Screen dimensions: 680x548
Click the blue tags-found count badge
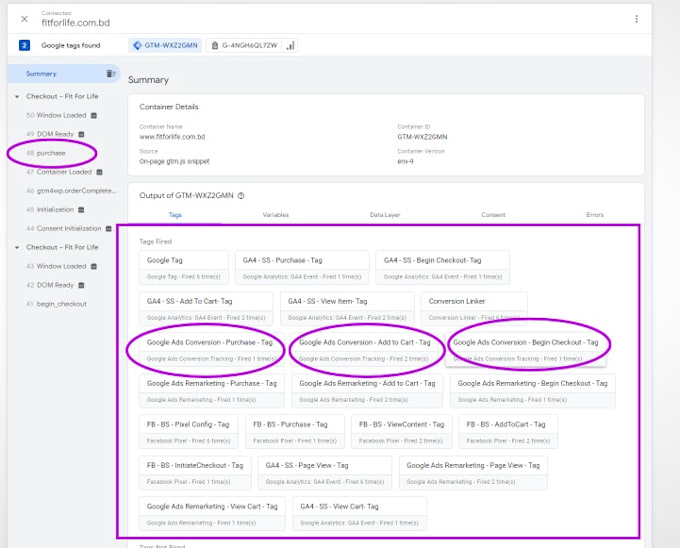click(x=24, y=45)
